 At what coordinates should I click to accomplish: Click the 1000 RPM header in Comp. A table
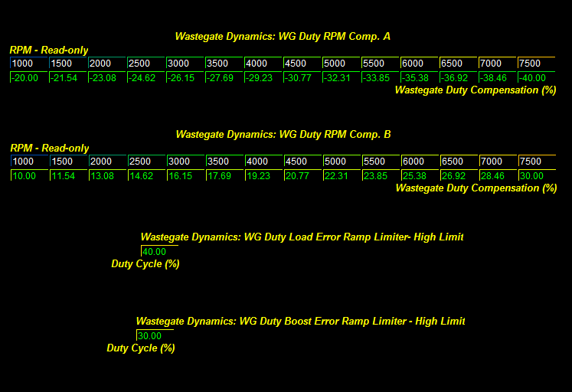pyautogui.click(x=29, y=63)
